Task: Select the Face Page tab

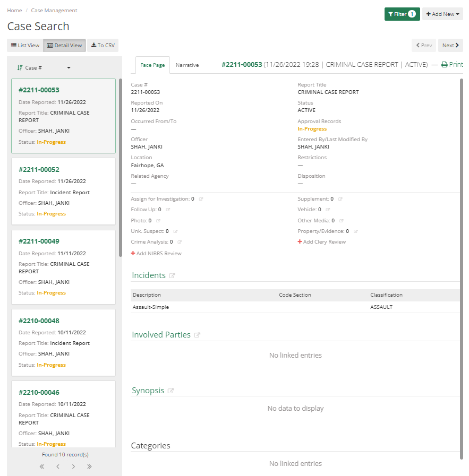Action: pos(152,65)
